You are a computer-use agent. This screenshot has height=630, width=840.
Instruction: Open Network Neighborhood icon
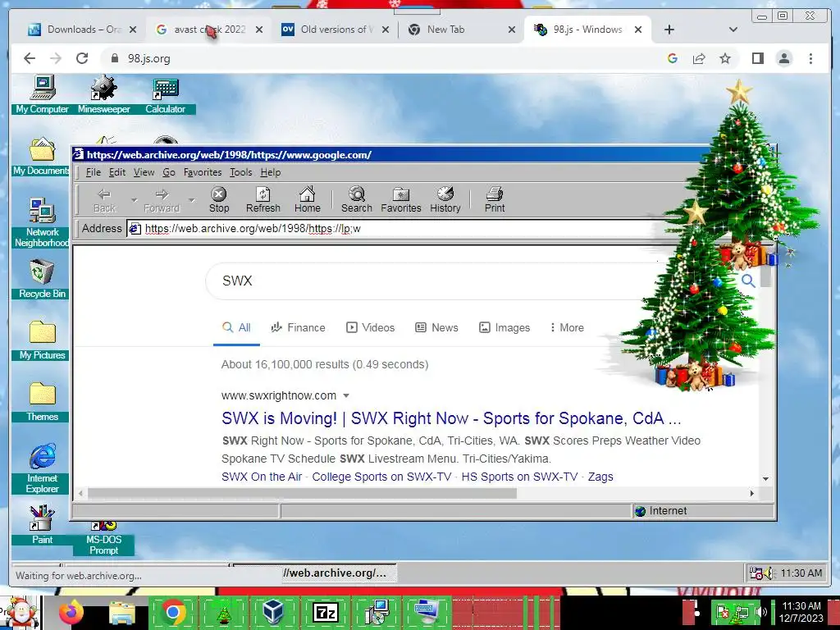[43, 222]
